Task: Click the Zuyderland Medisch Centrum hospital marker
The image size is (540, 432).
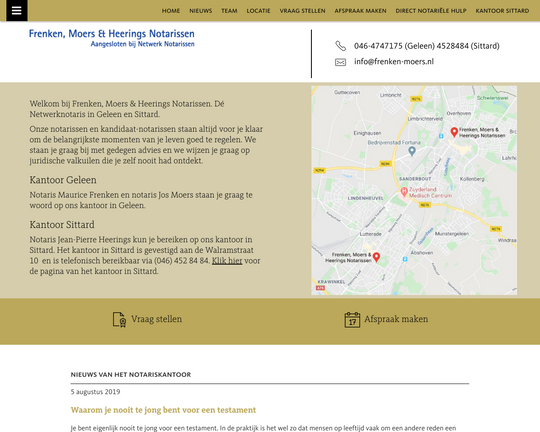Action: pyautogui.click(x=404, y=192)
